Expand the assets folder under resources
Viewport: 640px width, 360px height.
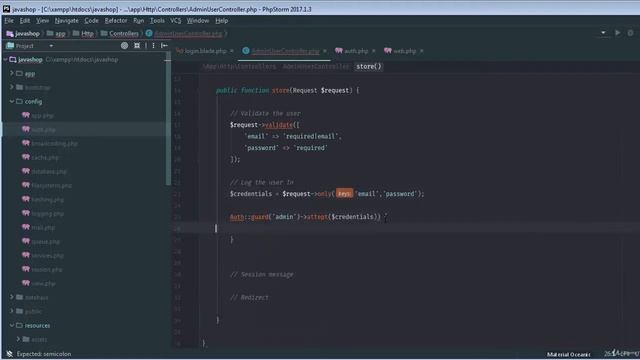(x=18, y=339)
